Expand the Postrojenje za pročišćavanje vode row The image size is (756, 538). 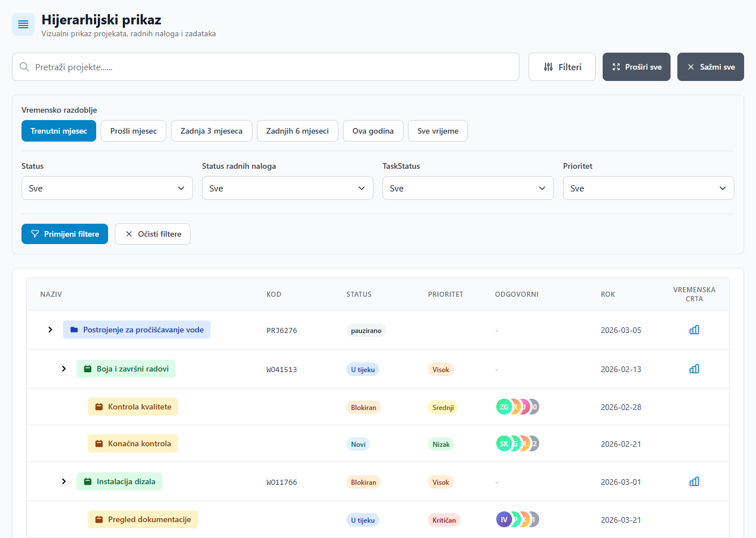point(50,330)
